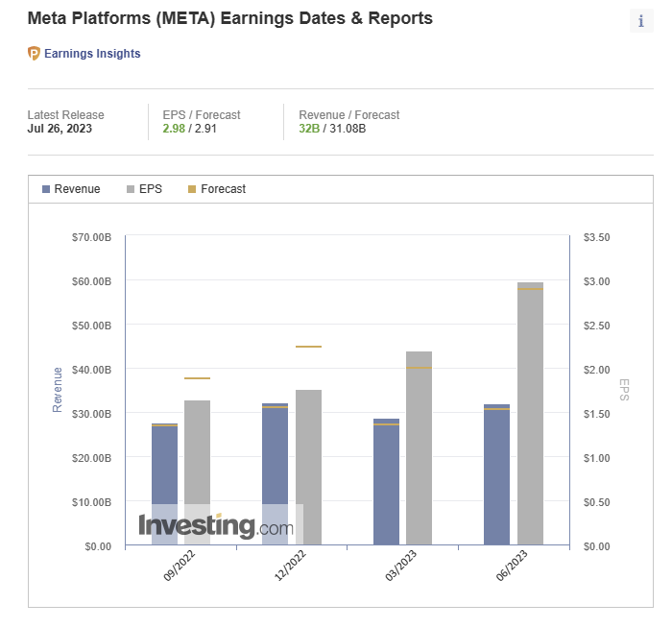The width and height of the screenshot is (672, 628).
Task: Click the $40.00B revenue axis label
Action: click(91, 370)
